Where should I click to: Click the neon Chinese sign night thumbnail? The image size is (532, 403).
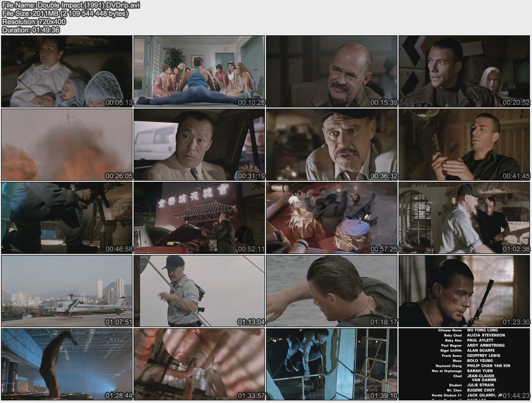tap(199, 218)
